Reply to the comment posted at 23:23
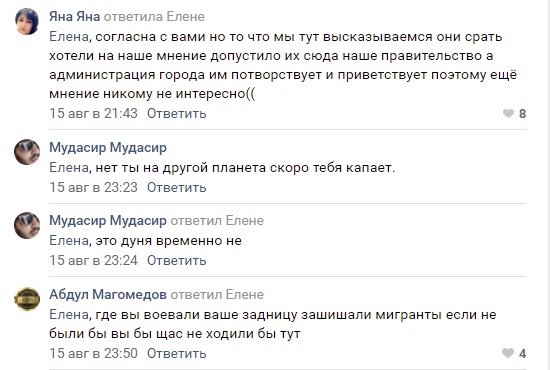 pos(176,187)
